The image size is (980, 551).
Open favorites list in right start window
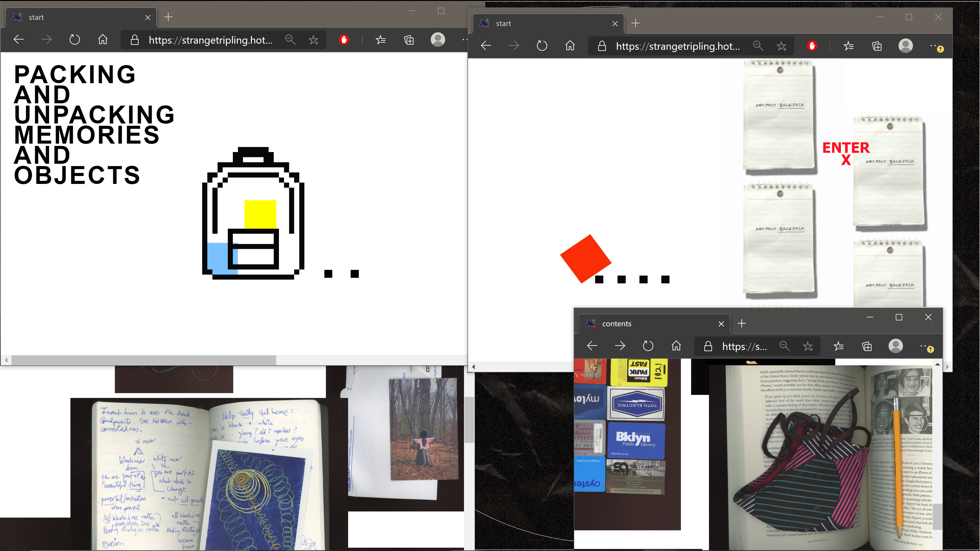pyautogui.click(x=848, y=46)
